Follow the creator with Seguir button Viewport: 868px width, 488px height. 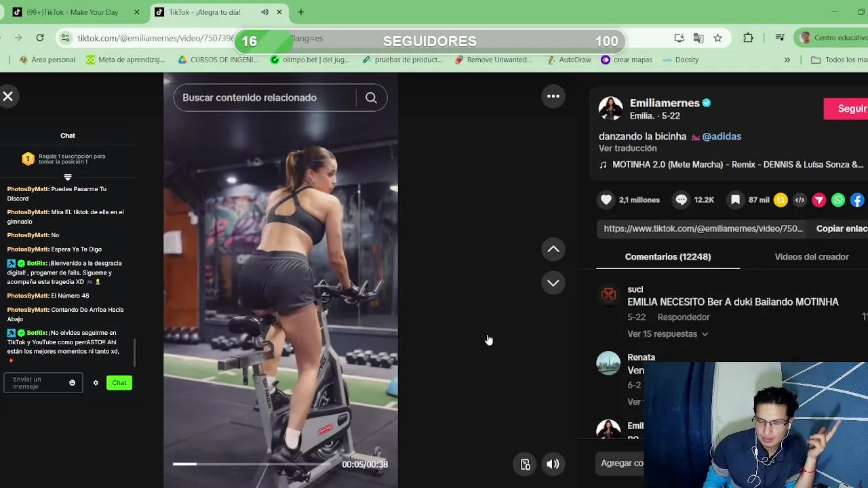click(846, 108)
